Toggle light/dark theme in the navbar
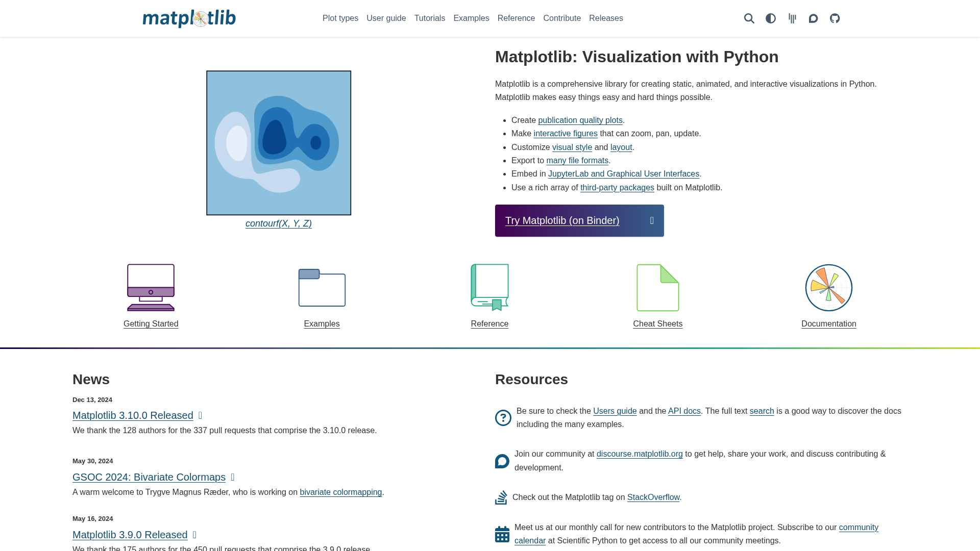Image resolution: width=980 pixels, height=551 pixels. tap(770, 18)
